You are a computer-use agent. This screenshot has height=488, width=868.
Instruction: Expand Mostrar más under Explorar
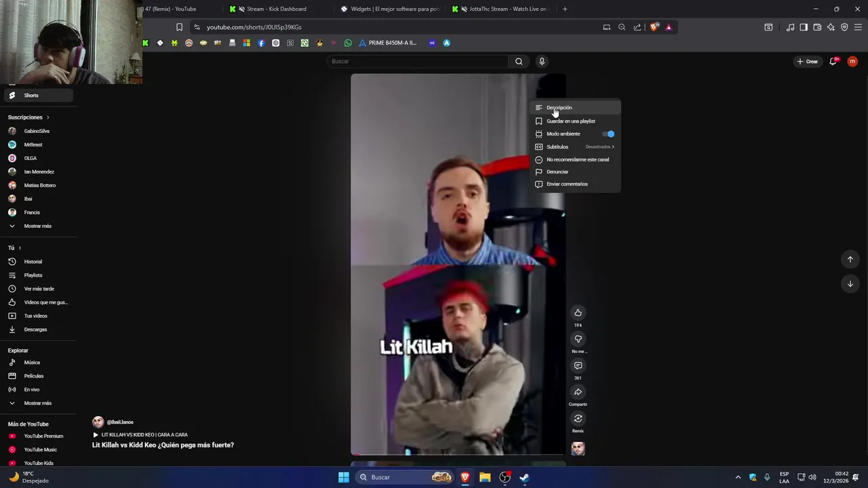pyautogui.click(x=38, y=403)
